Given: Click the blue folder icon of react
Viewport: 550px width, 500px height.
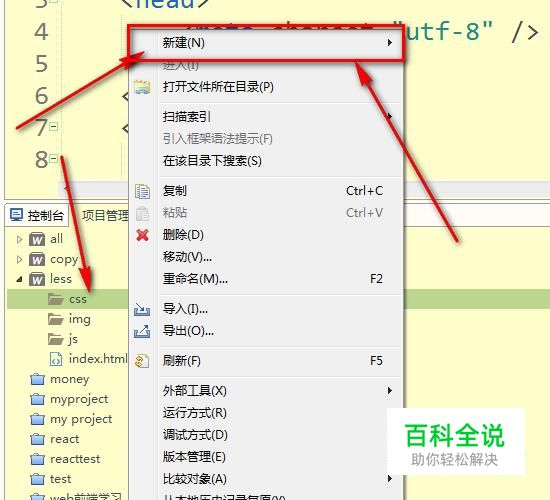Looking at the screenshot, I should tap(38, 439).
